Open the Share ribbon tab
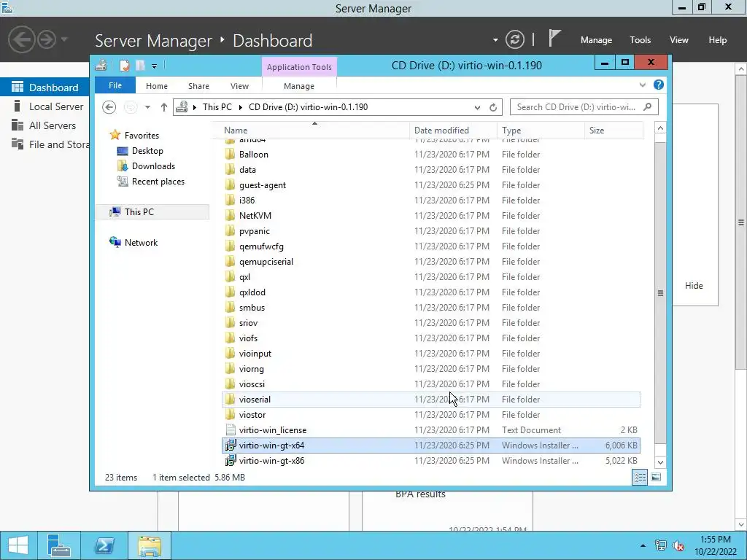 coord(198,86)
